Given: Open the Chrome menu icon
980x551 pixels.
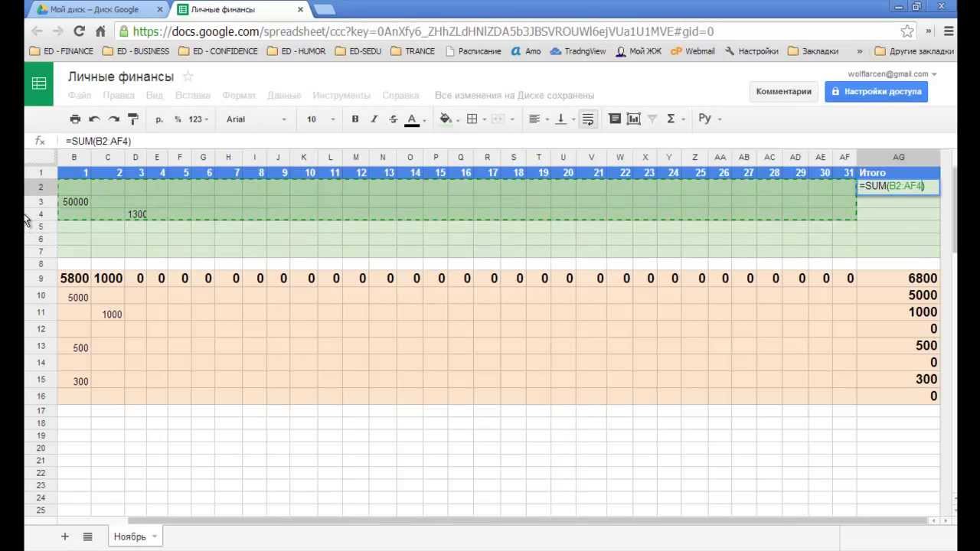Looking at the screenshot, I should coord(949,31).
